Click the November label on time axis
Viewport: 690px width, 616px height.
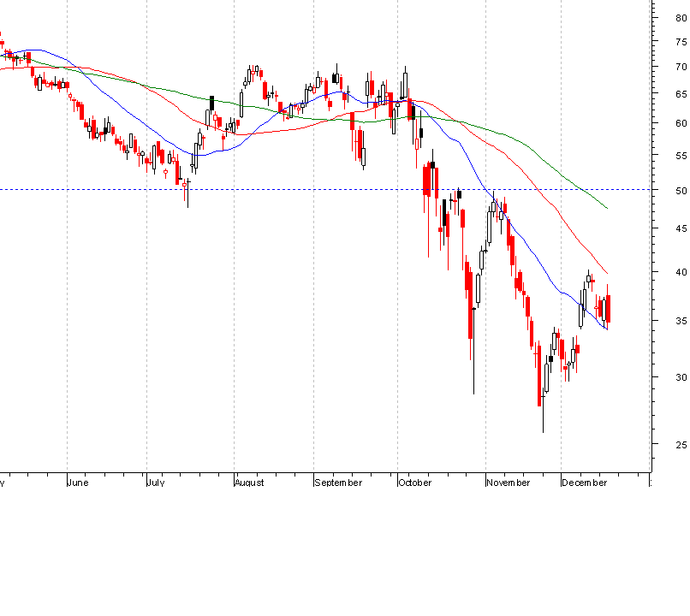509,483
